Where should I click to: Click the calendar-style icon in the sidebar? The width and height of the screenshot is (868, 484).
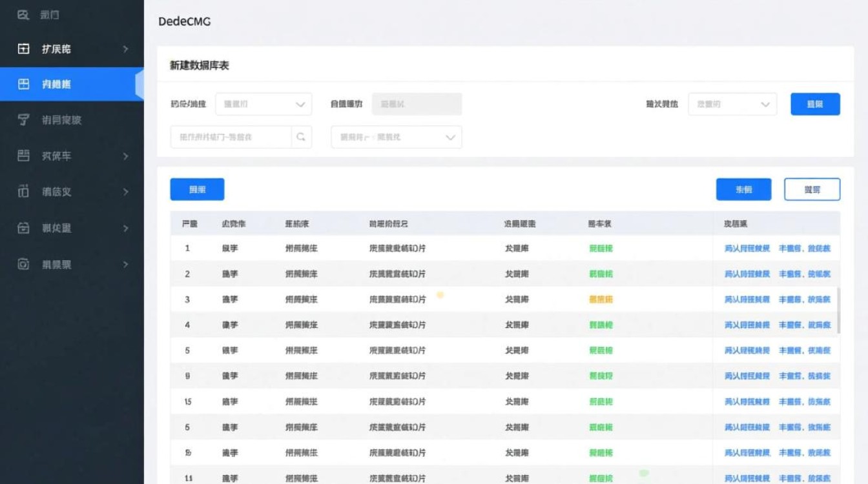(x=23, y=228)
